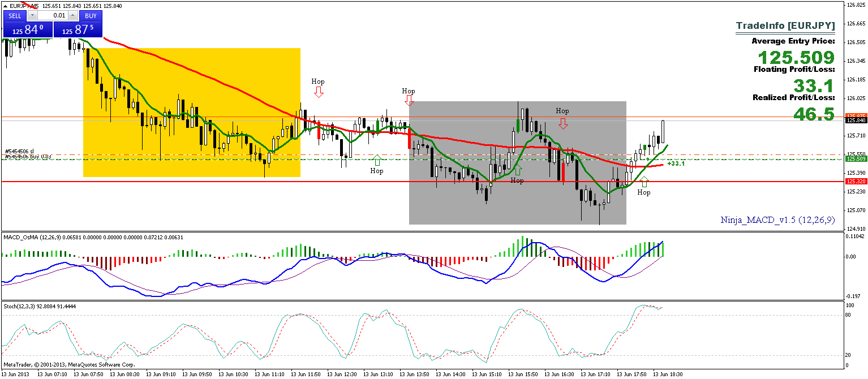Select the Ninja_MACD_v1.5 (12,26,9) label
This screenshot has height=379, width=868.
[777, 220]
